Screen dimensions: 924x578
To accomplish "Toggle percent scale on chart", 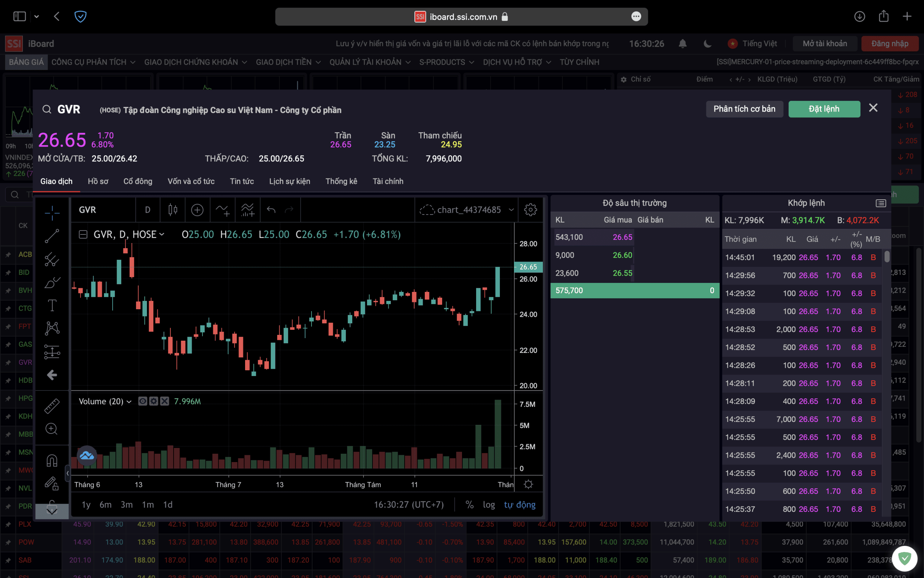I will coord(470,505).
